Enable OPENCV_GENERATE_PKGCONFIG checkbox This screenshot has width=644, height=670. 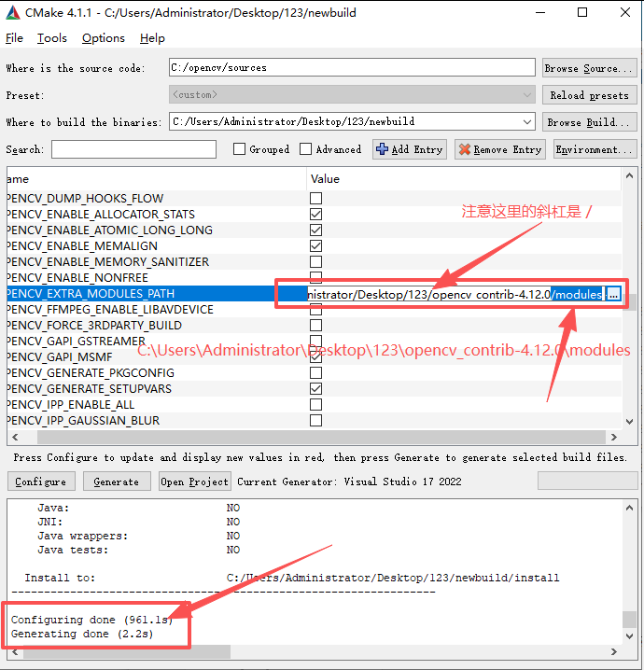[315, 372]
